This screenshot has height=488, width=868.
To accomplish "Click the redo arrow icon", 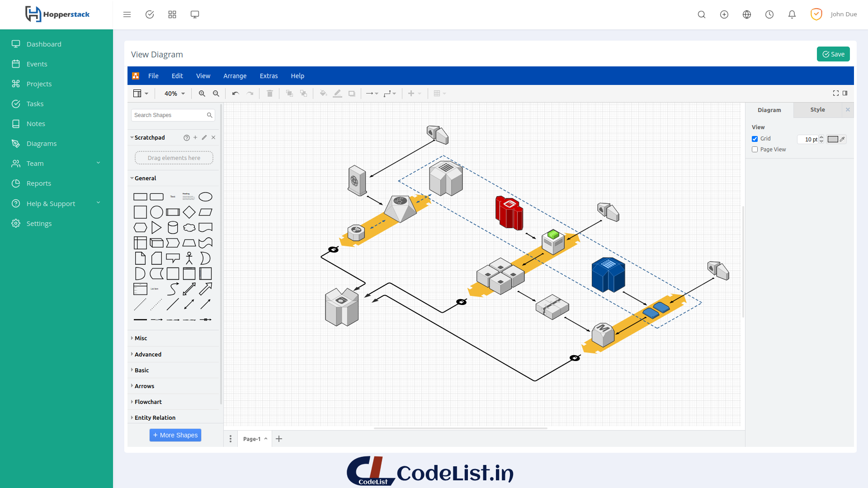I will (250, 94).
